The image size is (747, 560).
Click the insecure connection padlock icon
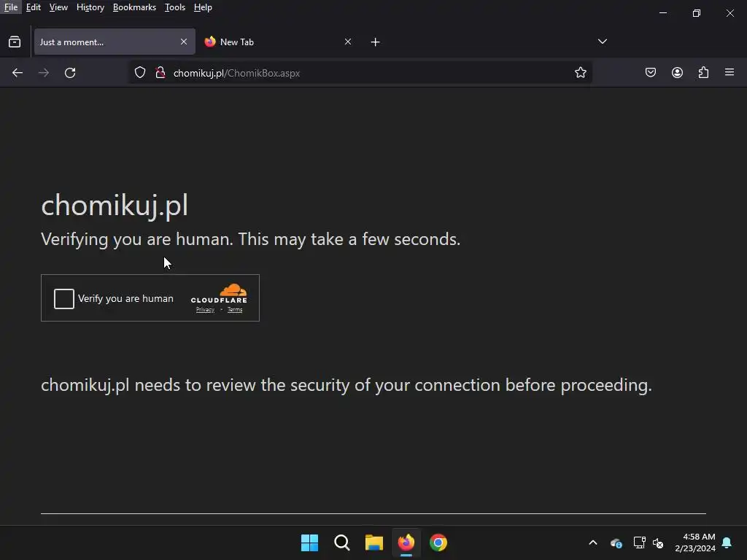tap(160, 72)
